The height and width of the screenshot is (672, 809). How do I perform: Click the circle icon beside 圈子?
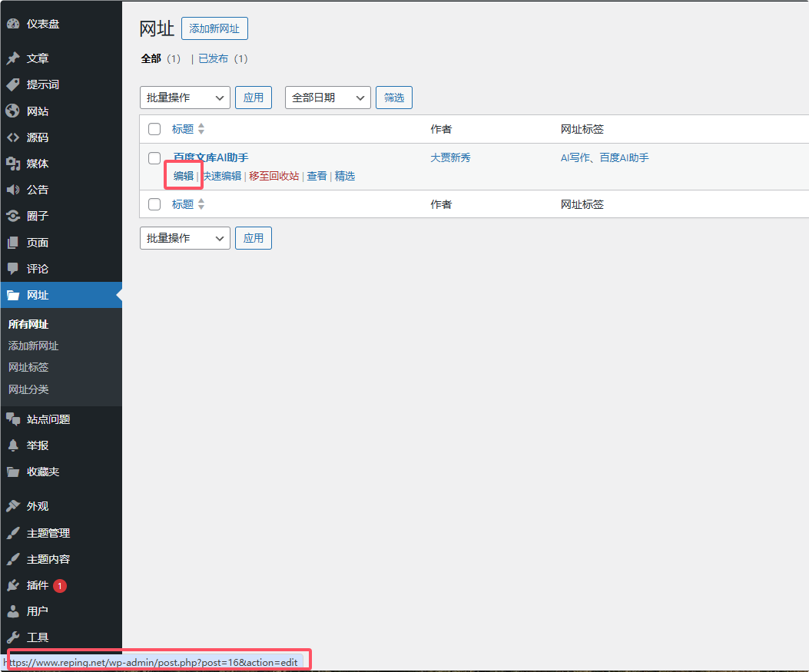click(x=13, y=216)
